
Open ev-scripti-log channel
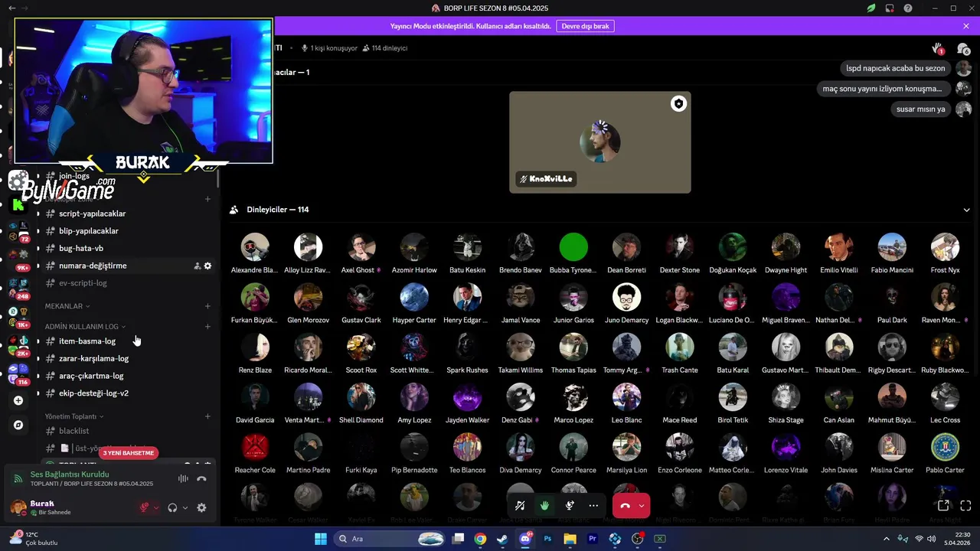coord(83,283)
